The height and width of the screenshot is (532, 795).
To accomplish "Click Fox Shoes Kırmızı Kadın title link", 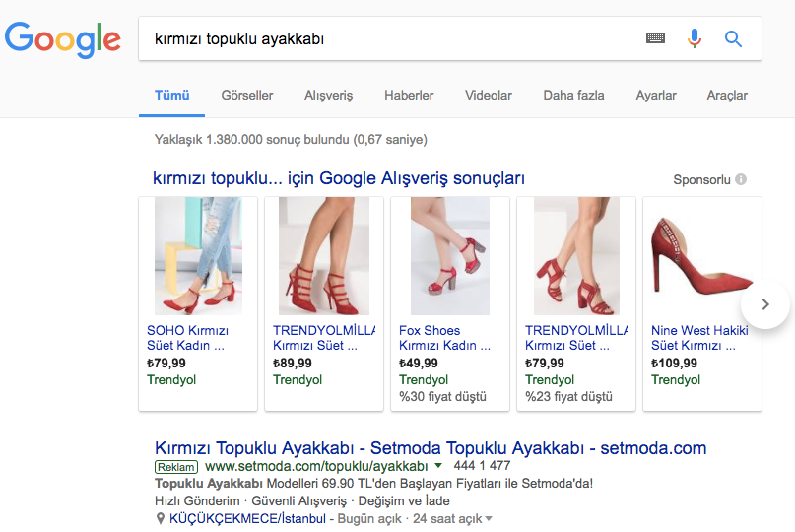I will tap(444, 338).
